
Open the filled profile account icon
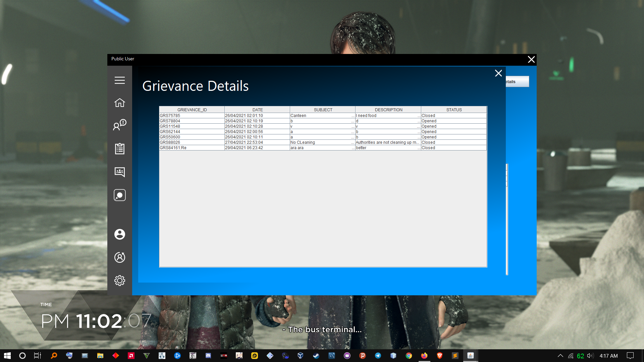119,234
